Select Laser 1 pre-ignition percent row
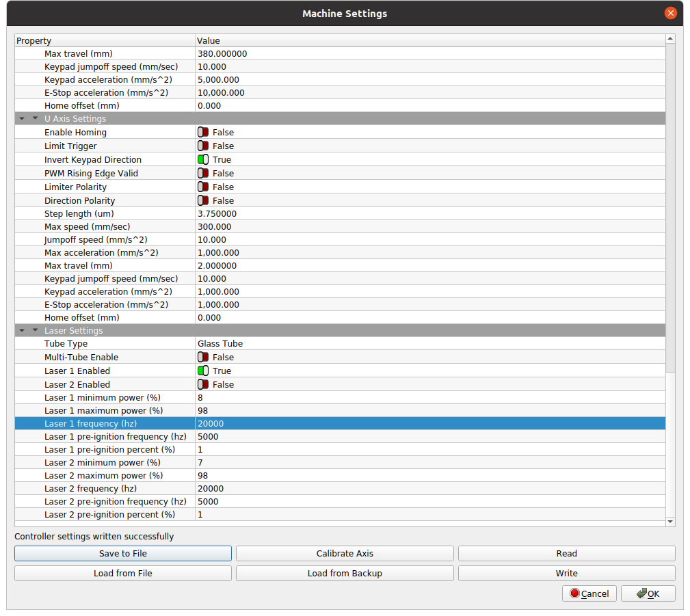 (x=340, y=450)
